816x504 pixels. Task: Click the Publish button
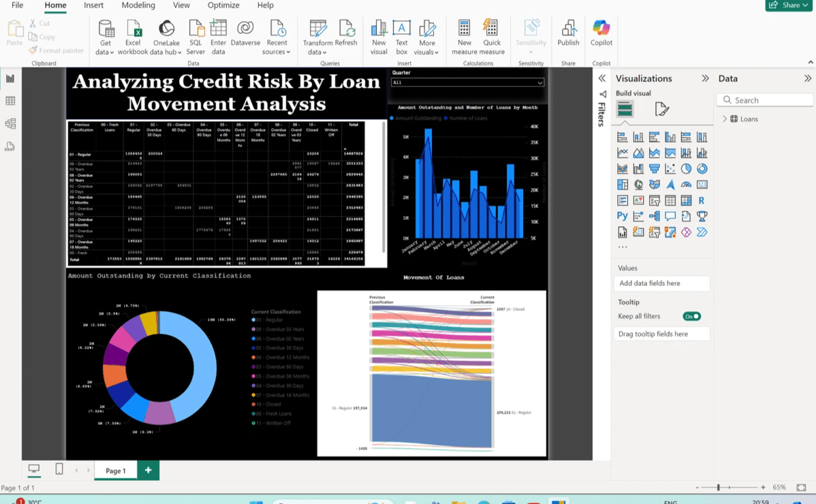(x=568, y=33)
